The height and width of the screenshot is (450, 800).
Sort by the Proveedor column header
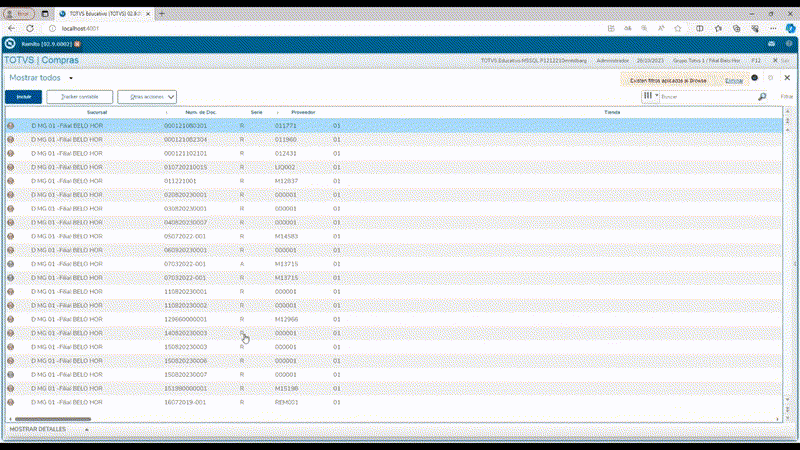point(303,112)
